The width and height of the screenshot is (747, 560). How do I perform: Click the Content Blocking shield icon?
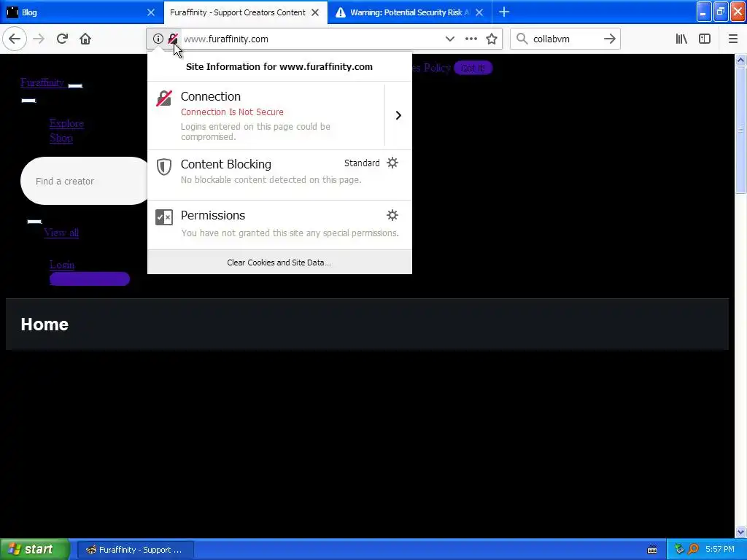164,167
